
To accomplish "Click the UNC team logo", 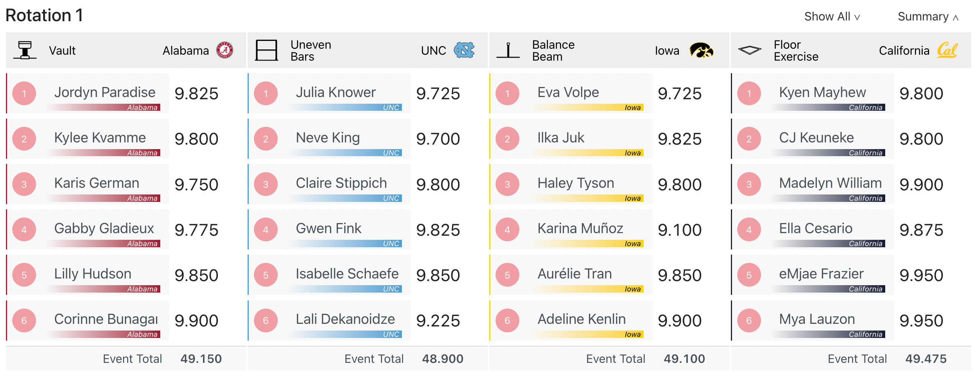I will 464,50.
